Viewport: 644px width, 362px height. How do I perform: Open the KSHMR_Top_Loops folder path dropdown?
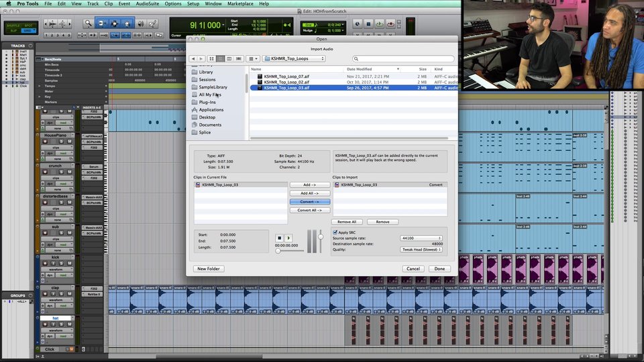(294, 59)
